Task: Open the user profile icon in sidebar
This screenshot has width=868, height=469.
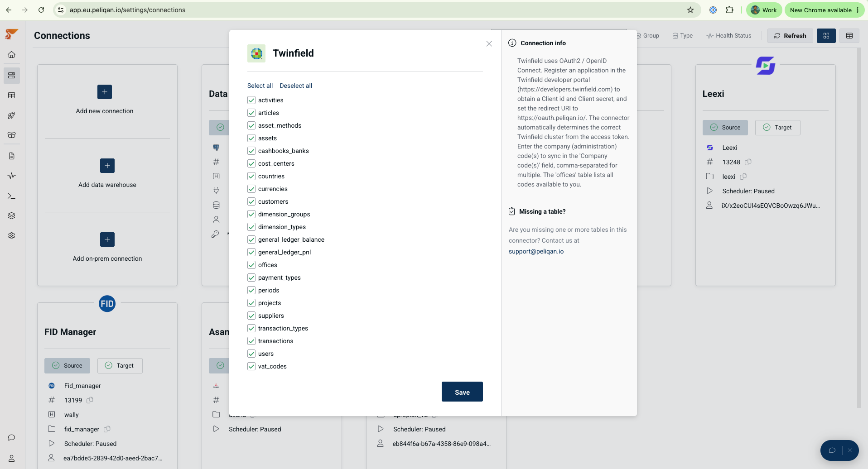Action: (12, 459)
